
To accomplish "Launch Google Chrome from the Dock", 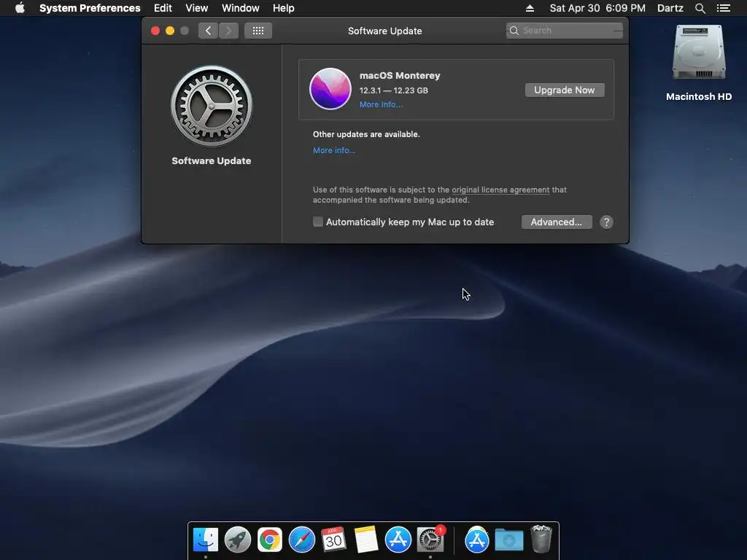I will [270, 540].
